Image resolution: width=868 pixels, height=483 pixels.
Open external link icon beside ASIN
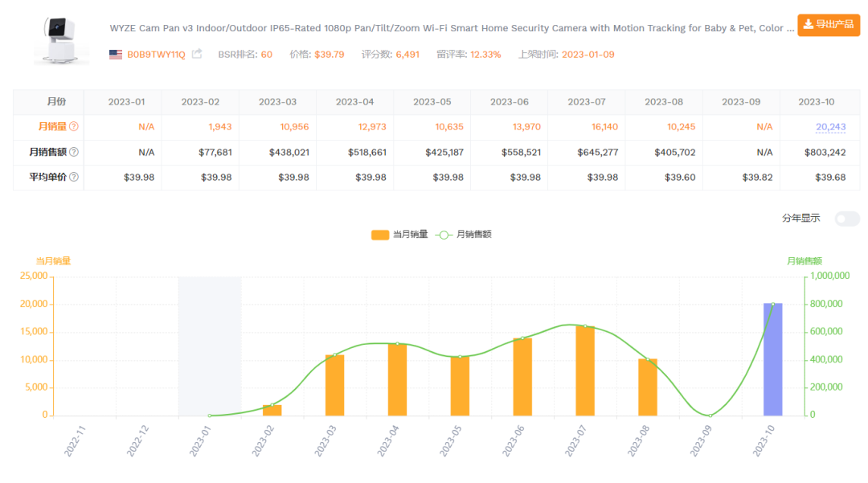(x=197, y=55)
